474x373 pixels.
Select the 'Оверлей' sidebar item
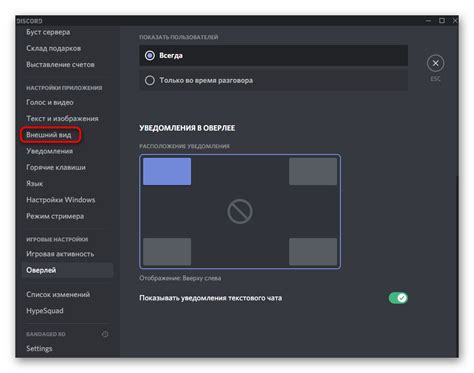(x=68, y=270)
